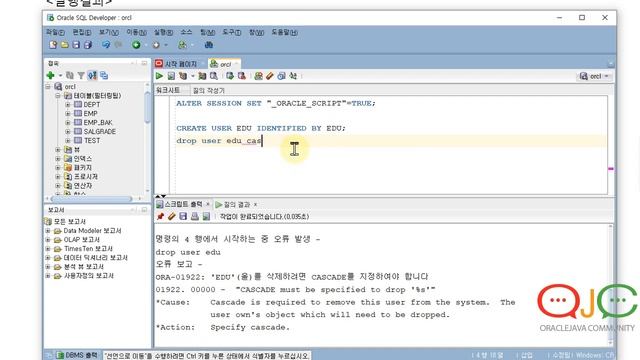Switch to the Query Builder tab

click(x=209, y=90)
